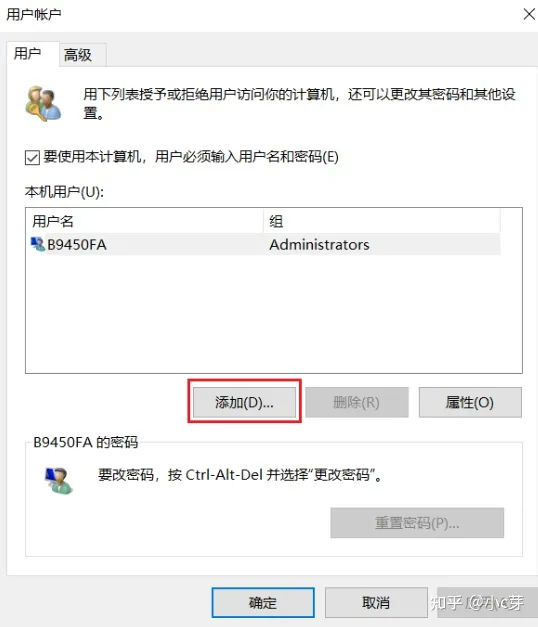Click the 重置密码(P)... button
The height and width of the screenshot is (627, 538).
[417, 523]
